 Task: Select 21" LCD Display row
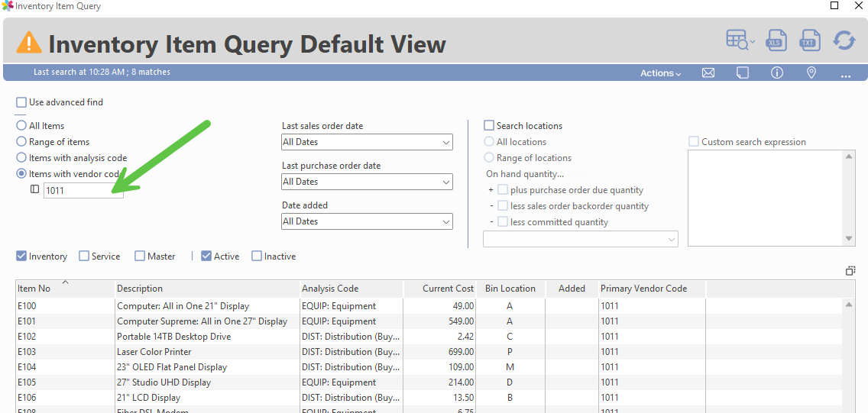pyautogui.click(x=429, y=398)
